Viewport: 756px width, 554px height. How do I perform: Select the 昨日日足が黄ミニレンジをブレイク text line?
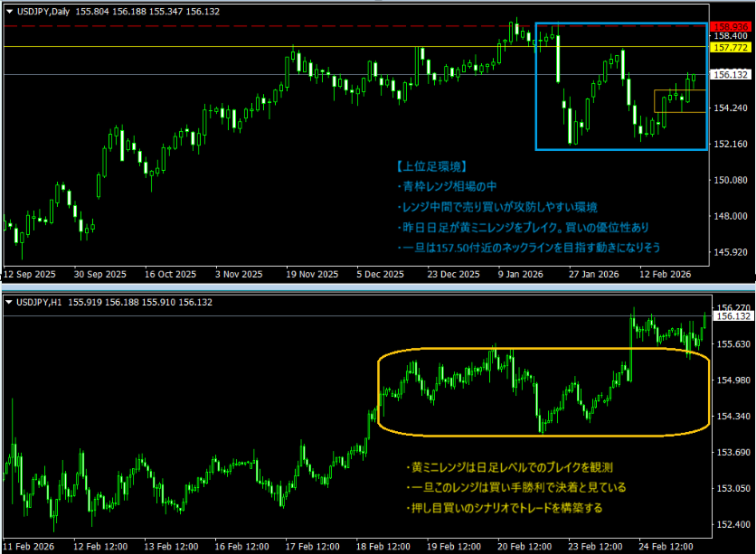click(x=523, y=228)
